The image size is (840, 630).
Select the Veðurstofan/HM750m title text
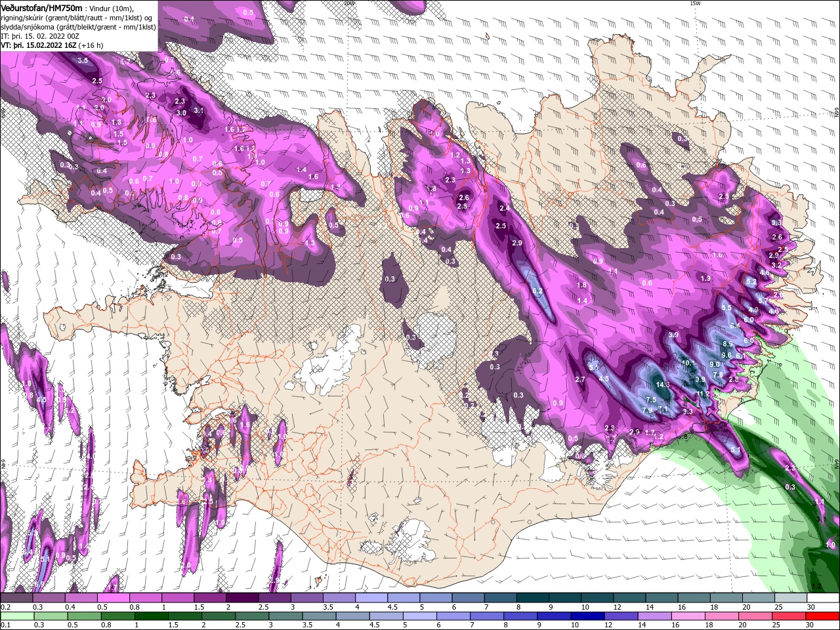coord(41,7)
